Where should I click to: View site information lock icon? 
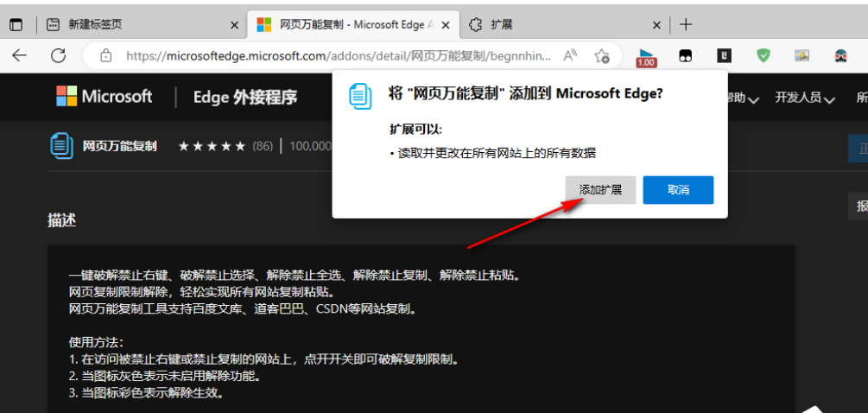(x=105, y=55)
